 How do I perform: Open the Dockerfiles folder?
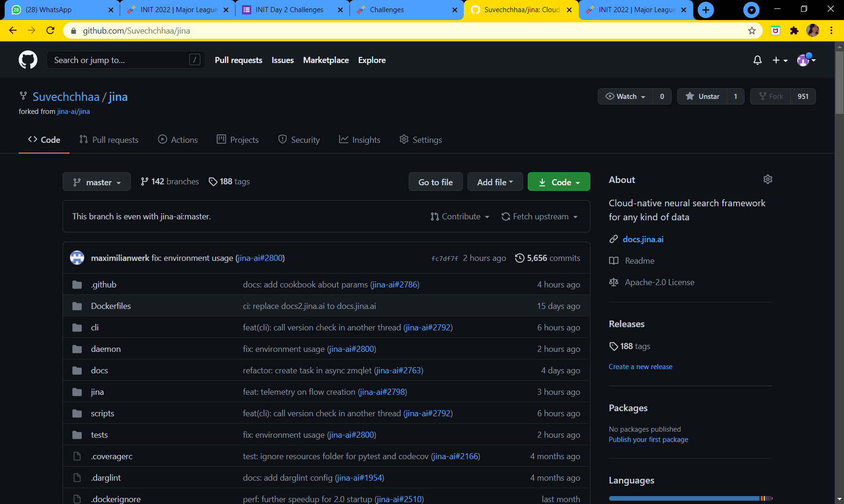tap(111, 306)
